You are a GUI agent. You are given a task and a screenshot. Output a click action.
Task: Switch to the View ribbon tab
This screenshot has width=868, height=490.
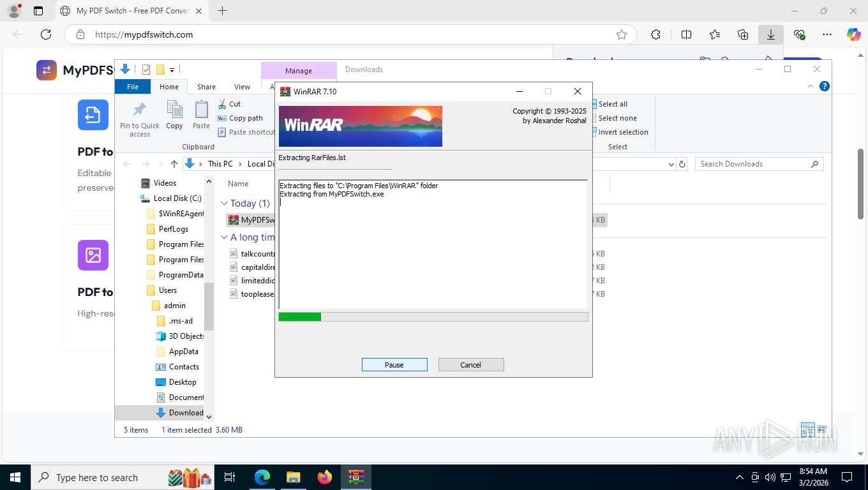pos(243,87)
